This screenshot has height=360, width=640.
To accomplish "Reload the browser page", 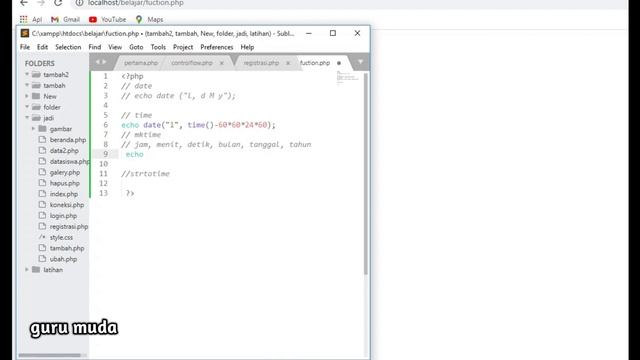I will 58,3.
